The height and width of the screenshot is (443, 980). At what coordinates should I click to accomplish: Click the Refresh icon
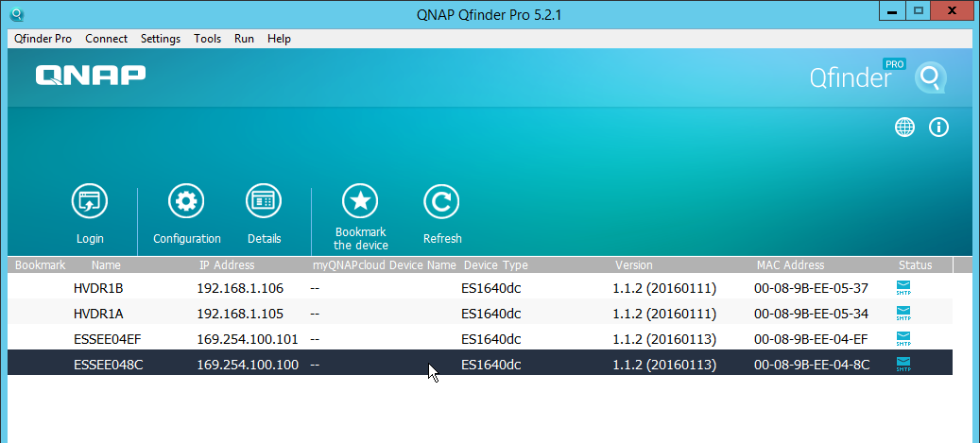click(x=441, y=201)
